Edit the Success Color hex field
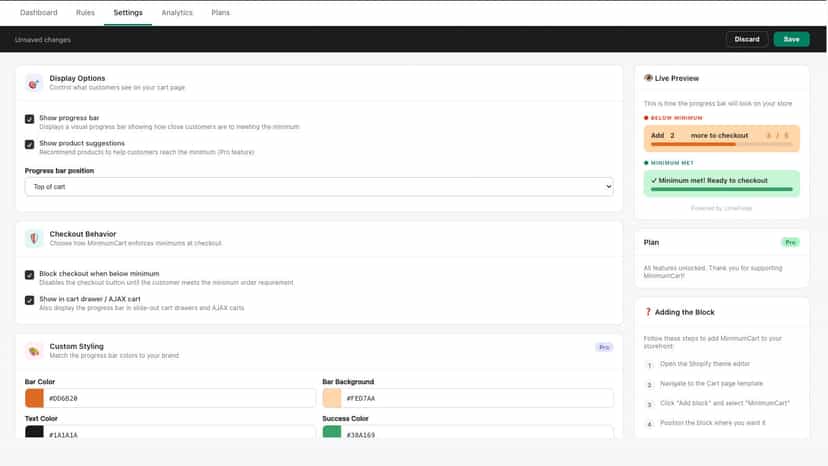 click(x=478, y=433)
